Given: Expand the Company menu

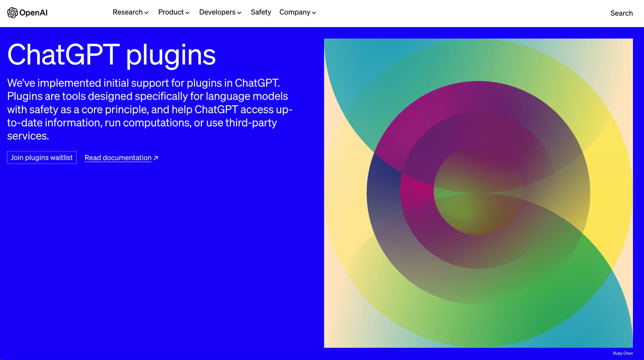Looking at the screenshot, I should pos(298,12).
